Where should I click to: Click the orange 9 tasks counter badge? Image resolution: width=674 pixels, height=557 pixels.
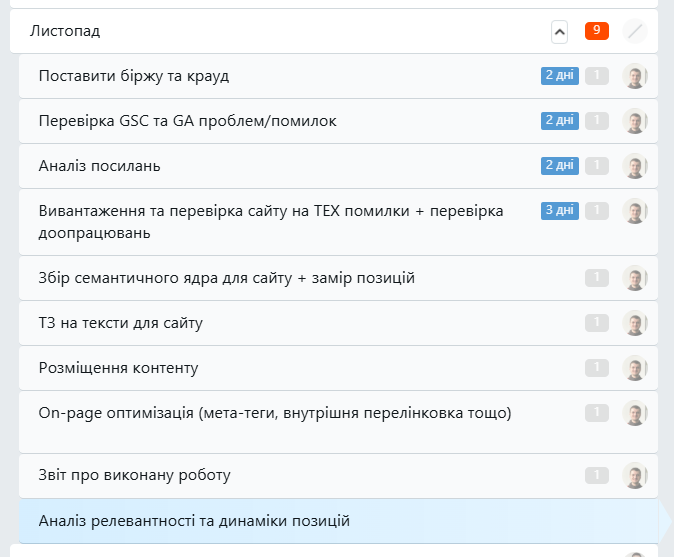point(597,31)
